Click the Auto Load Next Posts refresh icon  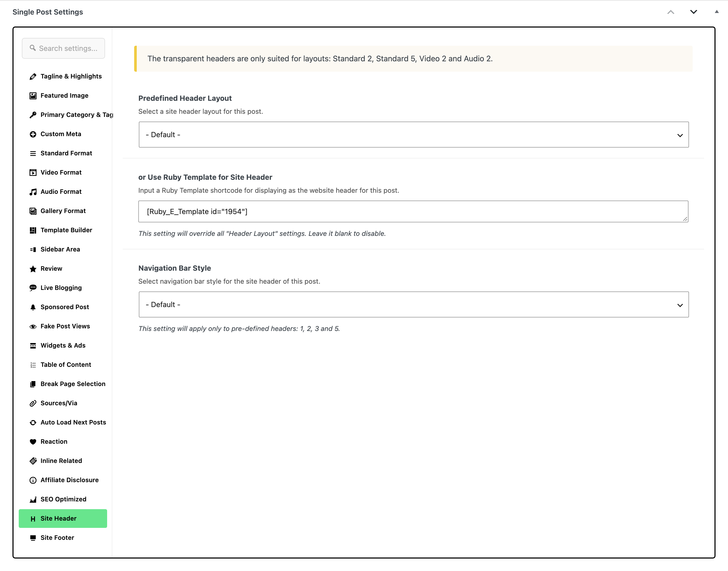33,423
